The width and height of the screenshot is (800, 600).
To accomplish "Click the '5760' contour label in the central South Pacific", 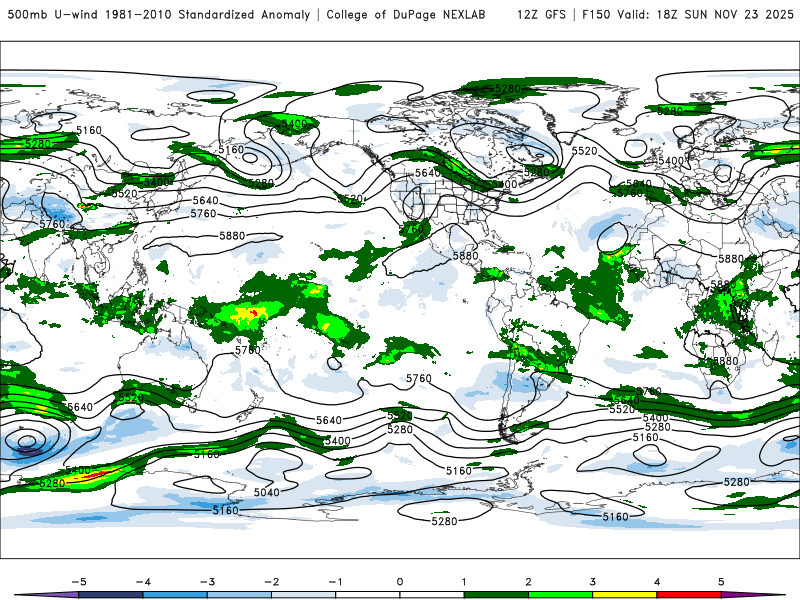I will tap(419, 379).
